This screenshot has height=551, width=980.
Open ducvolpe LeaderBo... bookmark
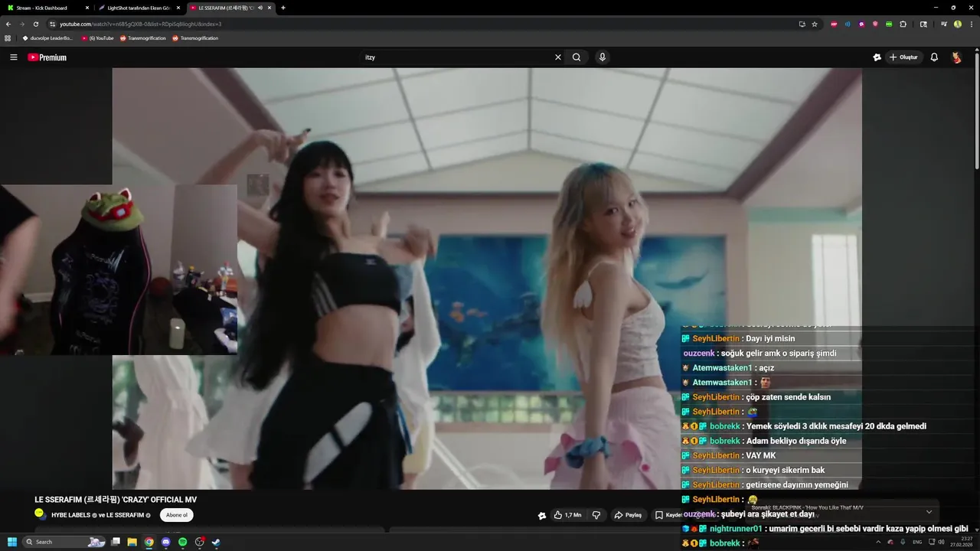click(47, 37)
